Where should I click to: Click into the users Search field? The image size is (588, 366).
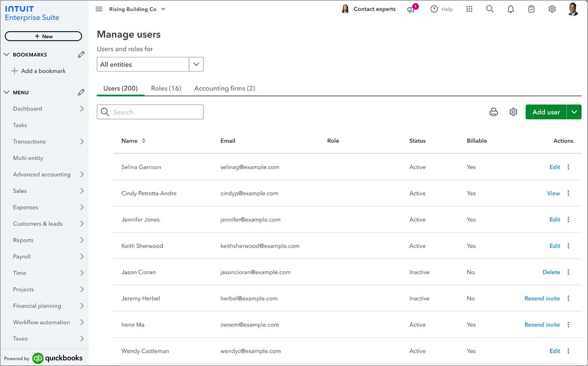(x=150, y=112)
